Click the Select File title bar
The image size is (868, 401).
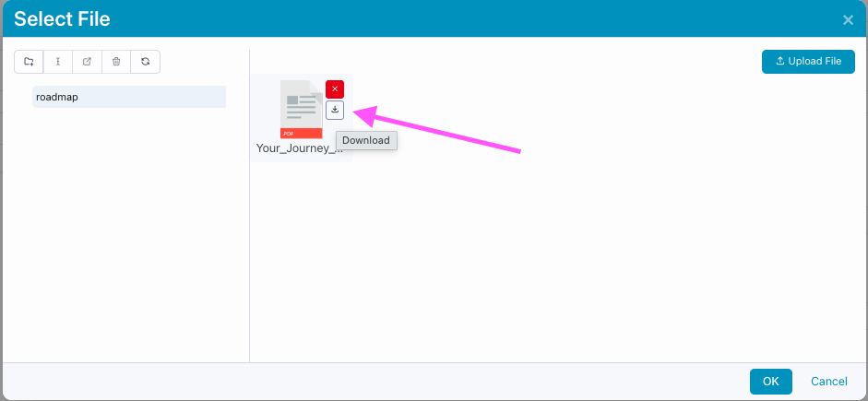pos(369,19)
